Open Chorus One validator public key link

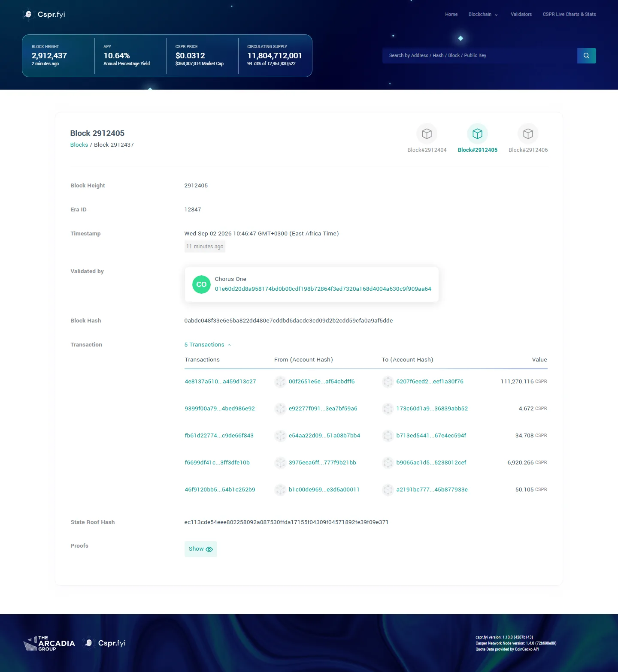click(323, 289)
